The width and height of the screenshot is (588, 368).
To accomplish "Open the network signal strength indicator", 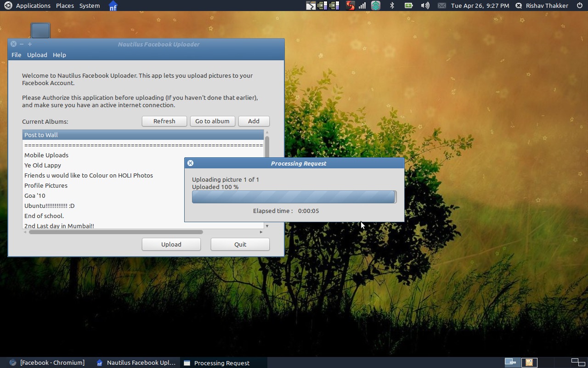I will click(362, 6).
